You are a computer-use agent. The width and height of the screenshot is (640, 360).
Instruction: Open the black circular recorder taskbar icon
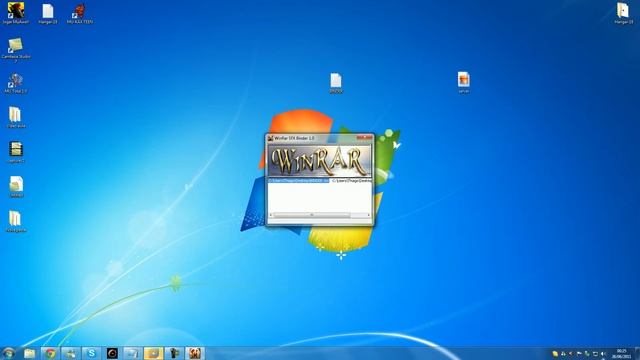point(112,353)
